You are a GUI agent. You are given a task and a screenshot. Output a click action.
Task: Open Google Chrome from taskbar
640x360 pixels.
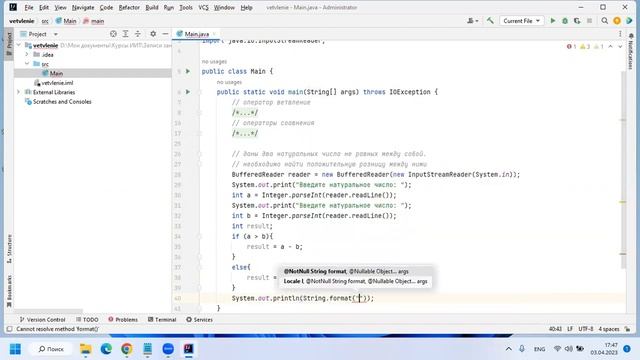pyautogui.click(x=127, y=349)
